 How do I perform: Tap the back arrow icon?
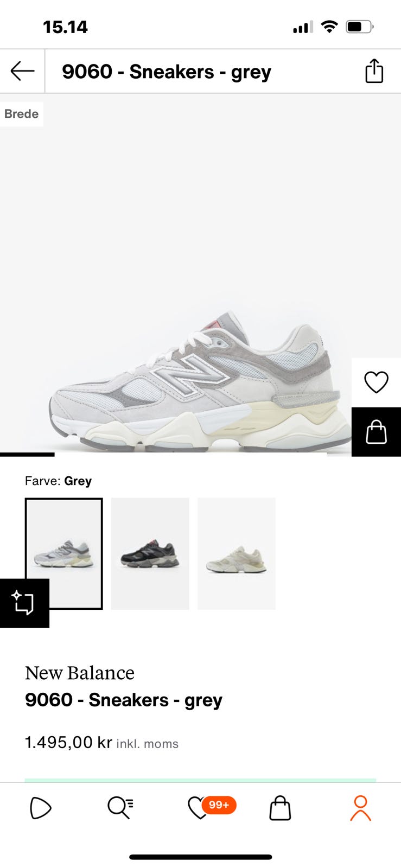22,71
